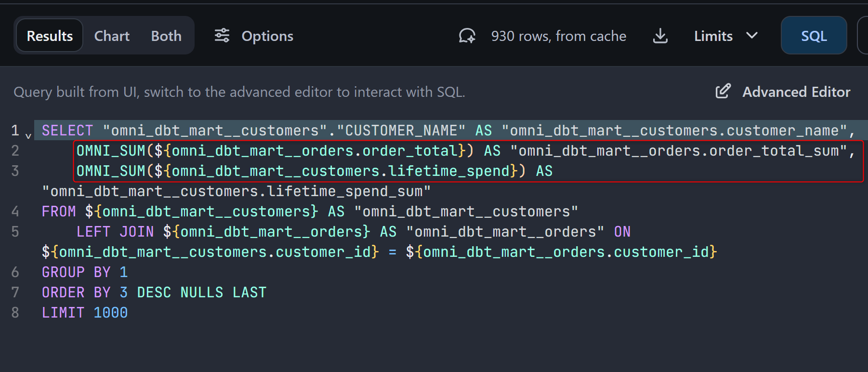This screenshot has width=868, height=372.
Task: Click the Options sliders icon
Action: (222, 36)
